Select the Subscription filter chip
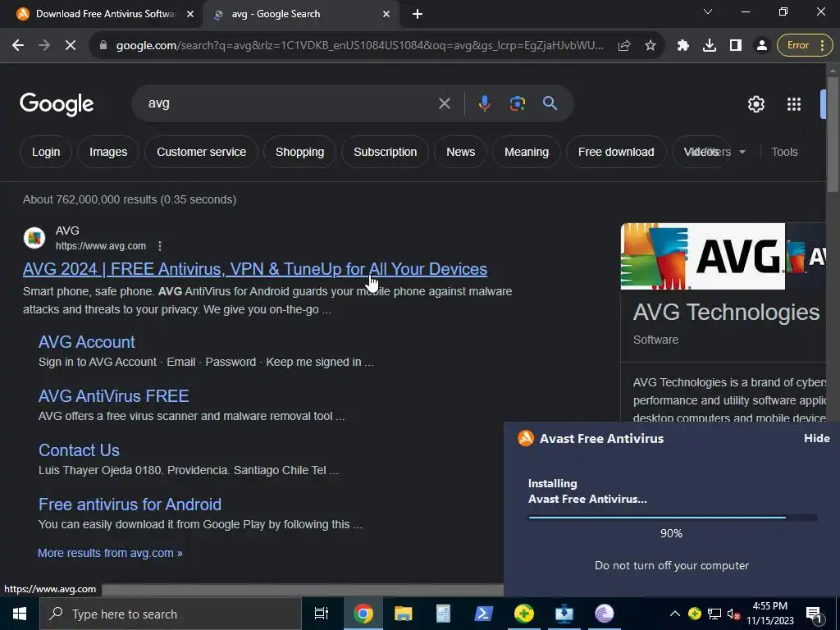The width and height of the screenshot is (840, 630). coord(386,152)
